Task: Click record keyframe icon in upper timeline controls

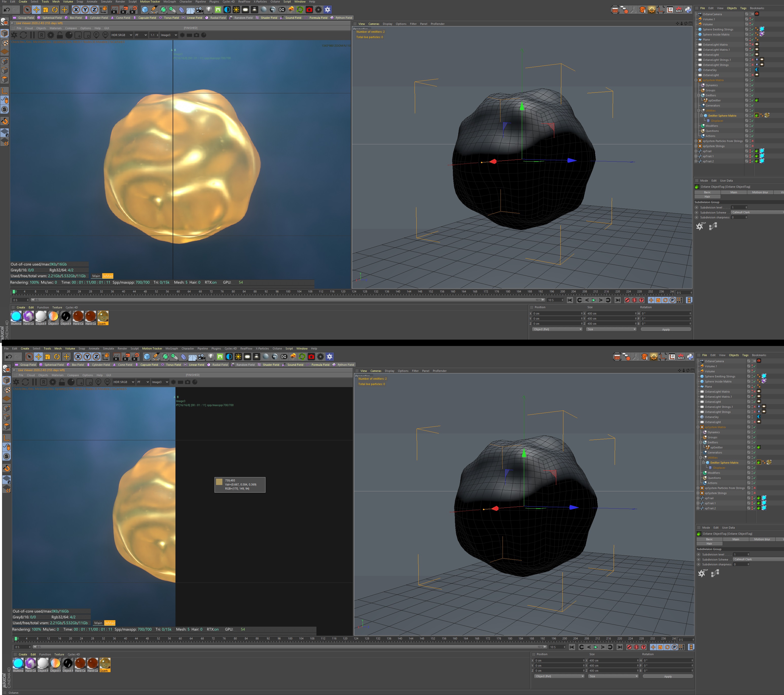Action: point(627,300)
